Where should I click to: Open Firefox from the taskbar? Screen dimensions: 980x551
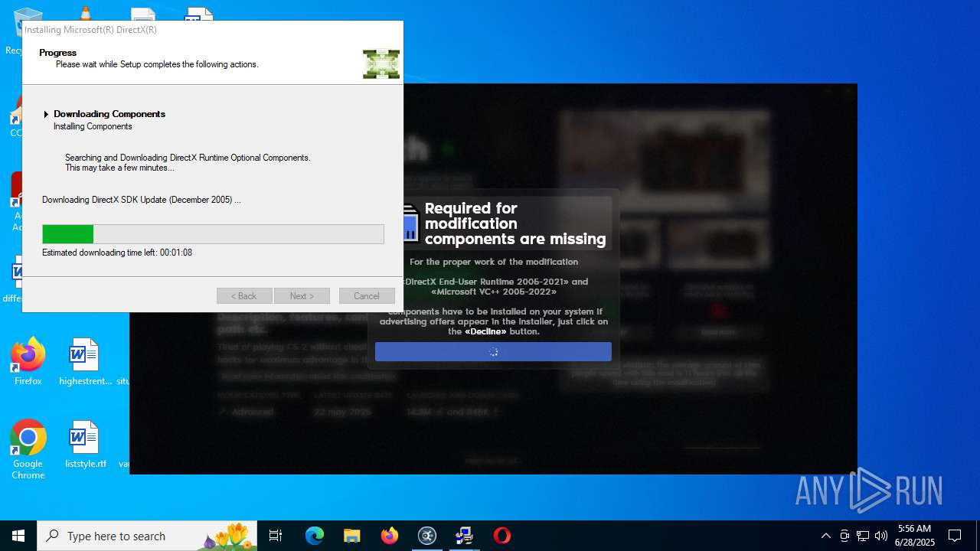coord(390,536)
